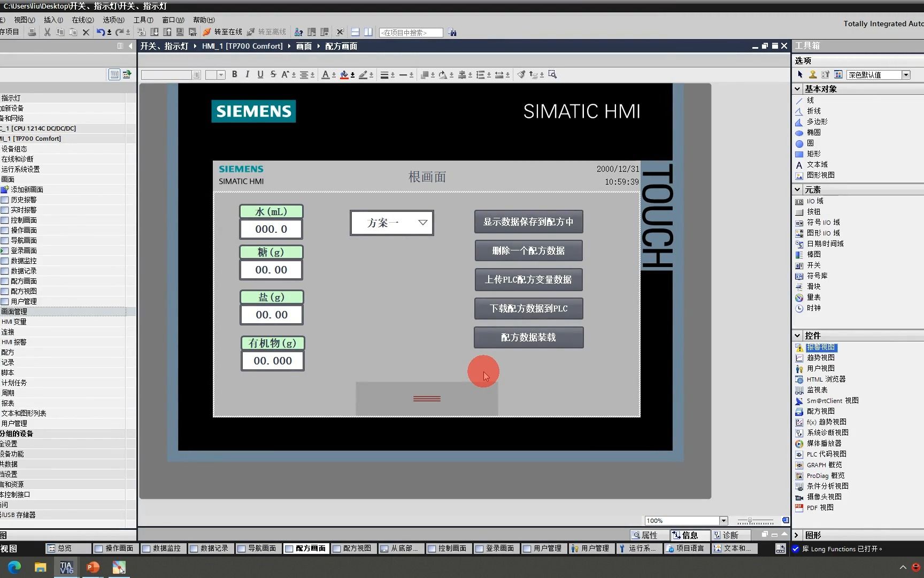Open the 100% zoom level dropdown

point(723,521)
